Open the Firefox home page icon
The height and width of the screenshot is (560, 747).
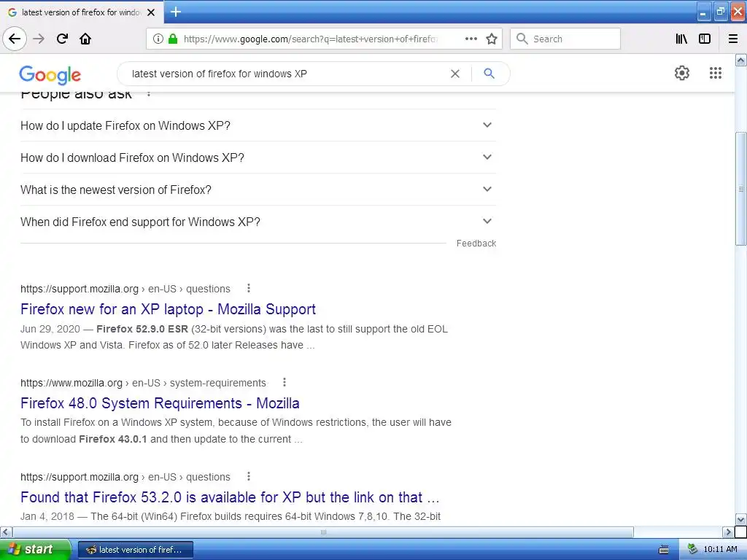click(85, 39)
